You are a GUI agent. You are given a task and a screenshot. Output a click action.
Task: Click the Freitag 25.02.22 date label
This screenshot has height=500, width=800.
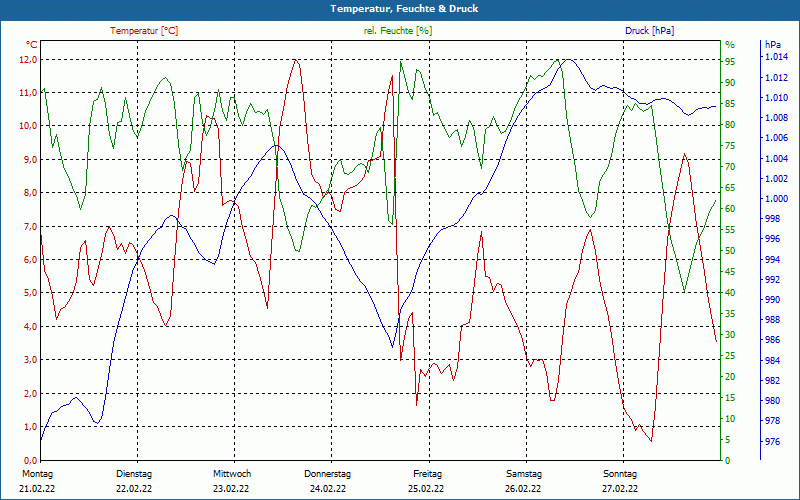pyautogui.click(x=426, y=481)
